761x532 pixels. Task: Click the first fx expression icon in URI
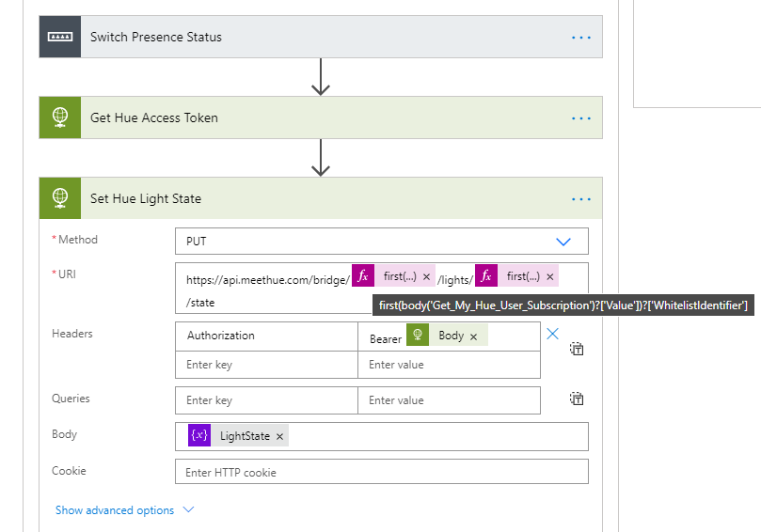pos(362,276)
